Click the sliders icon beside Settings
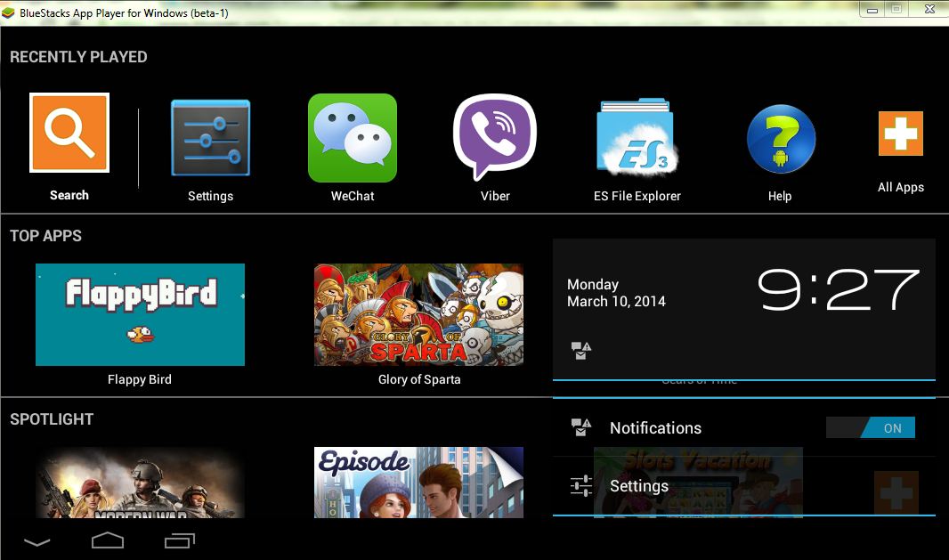The image size is (949, 560). [x=581, y=485]
